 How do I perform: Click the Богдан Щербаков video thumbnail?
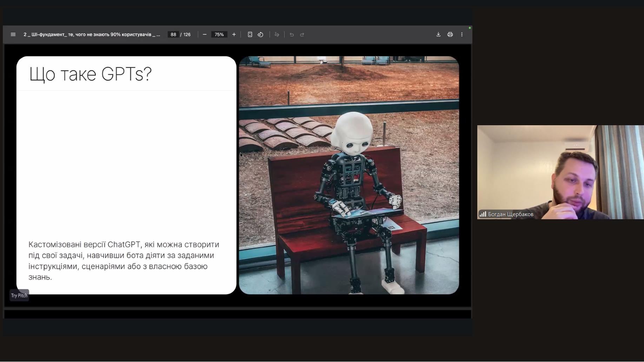coord(560,172)
